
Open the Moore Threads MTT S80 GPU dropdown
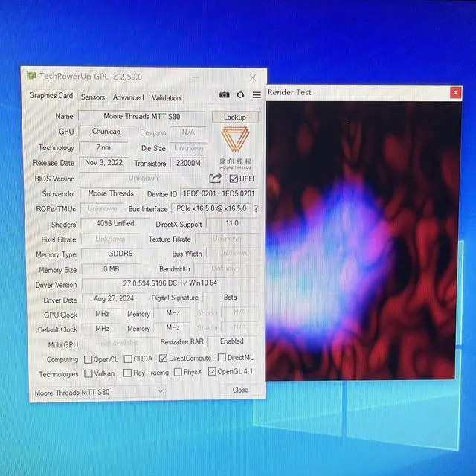point(99,392)
